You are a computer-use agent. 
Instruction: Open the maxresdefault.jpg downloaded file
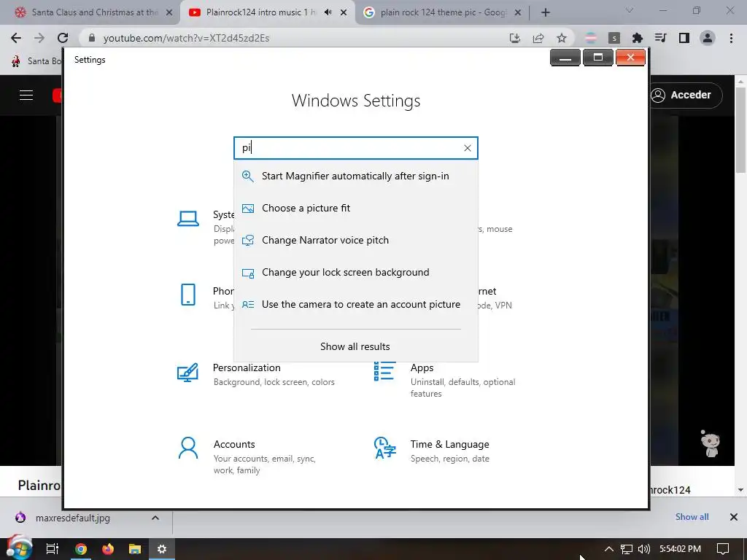(x=72, y=518)
